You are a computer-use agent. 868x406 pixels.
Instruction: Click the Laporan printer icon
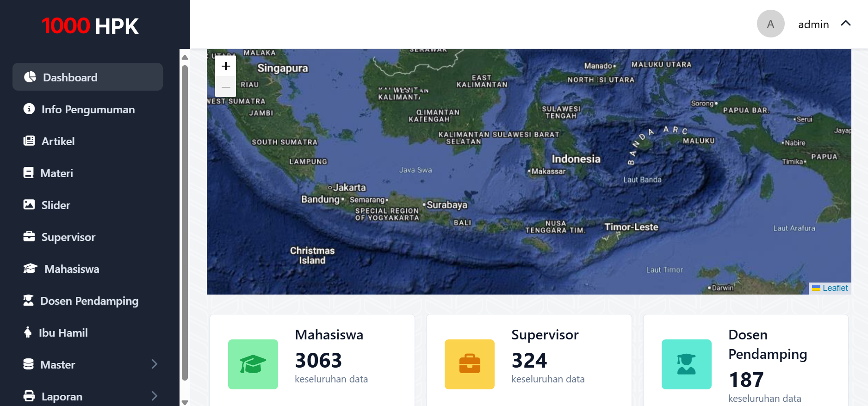pyautogui.click(x=29, y=396)
